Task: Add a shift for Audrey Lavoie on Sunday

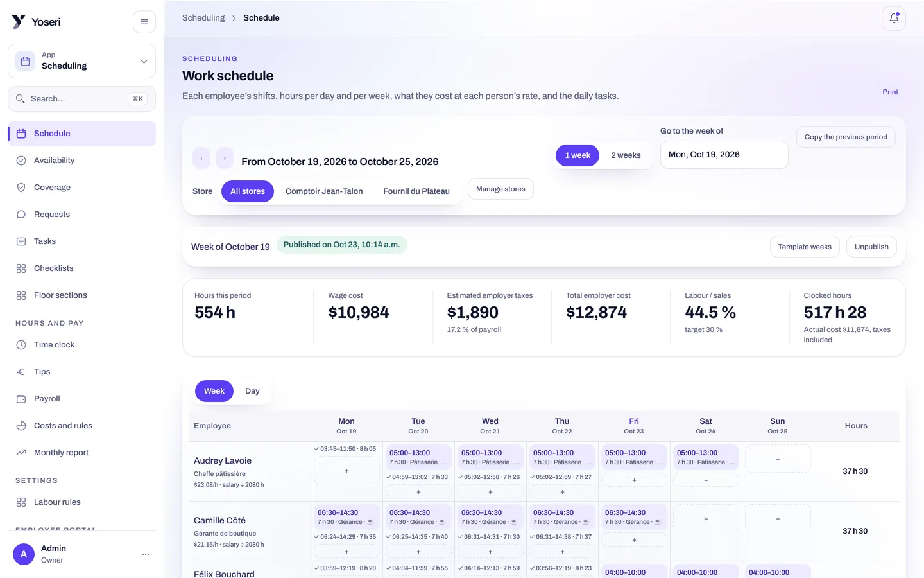Action: click(778, 459)
